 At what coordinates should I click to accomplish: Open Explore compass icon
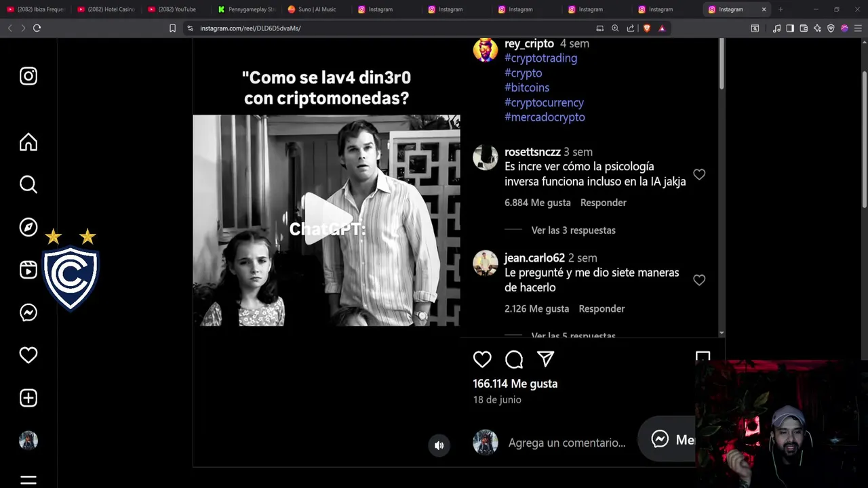28,227
